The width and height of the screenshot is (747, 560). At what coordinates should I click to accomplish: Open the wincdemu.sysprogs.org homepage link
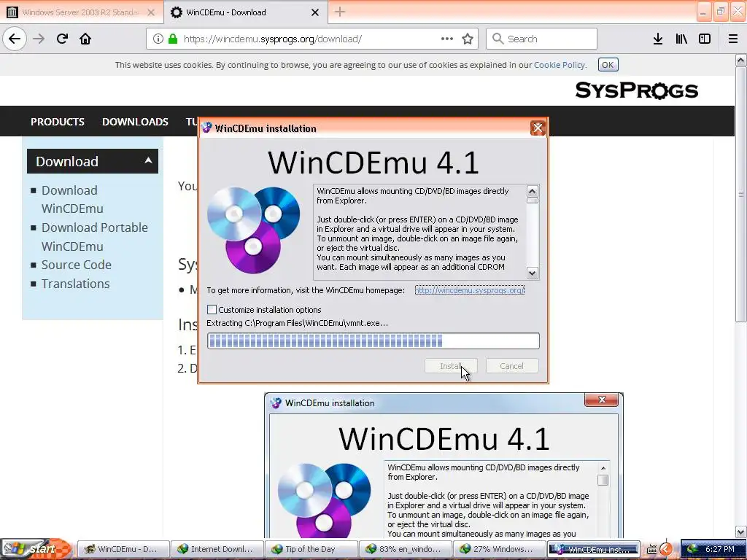point(470,290)
